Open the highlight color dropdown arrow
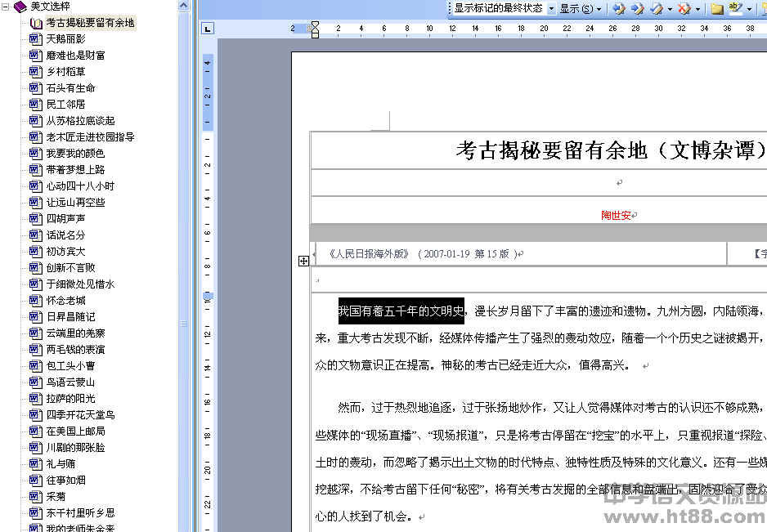Screen dimensions: 767x532 (749, 9)
